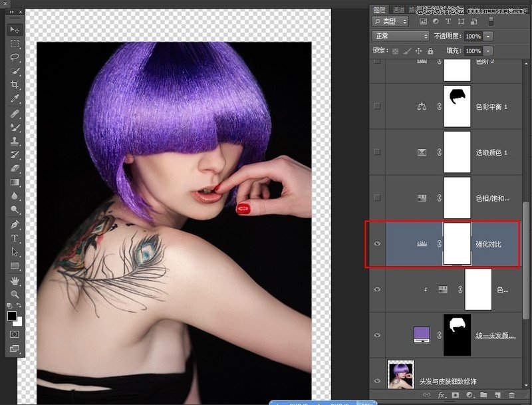Show the 色彩平衡 1 adjustment layer
Image resolution: width=532 pixels, height=405 pixels.
tap(378, 105)
